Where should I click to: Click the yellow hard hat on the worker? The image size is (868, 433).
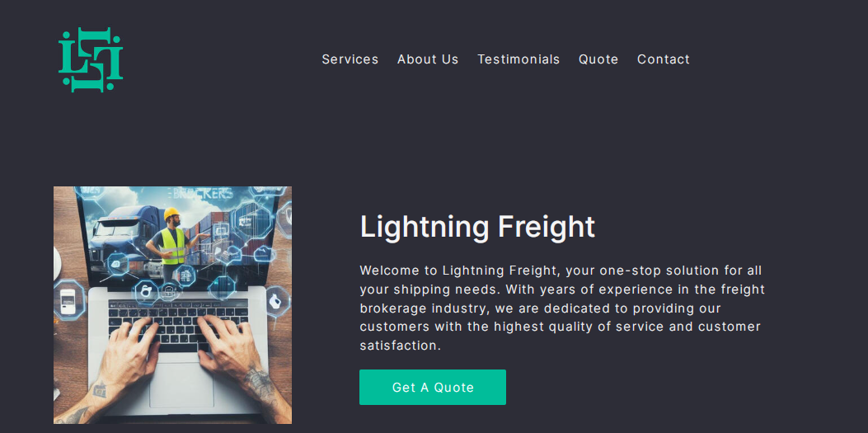pos(171,214)
